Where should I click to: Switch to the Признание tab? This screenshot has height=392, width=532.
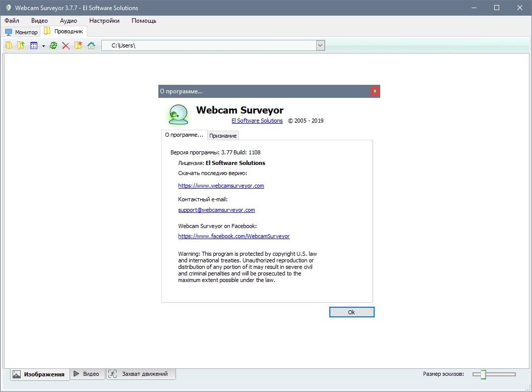223,135
